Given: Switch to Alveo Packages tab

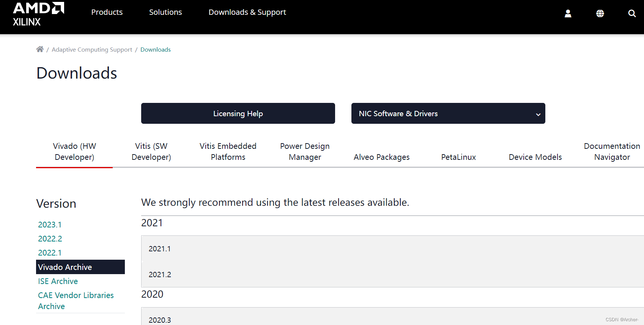Looking at the screenshot, I should coord(382,157).
